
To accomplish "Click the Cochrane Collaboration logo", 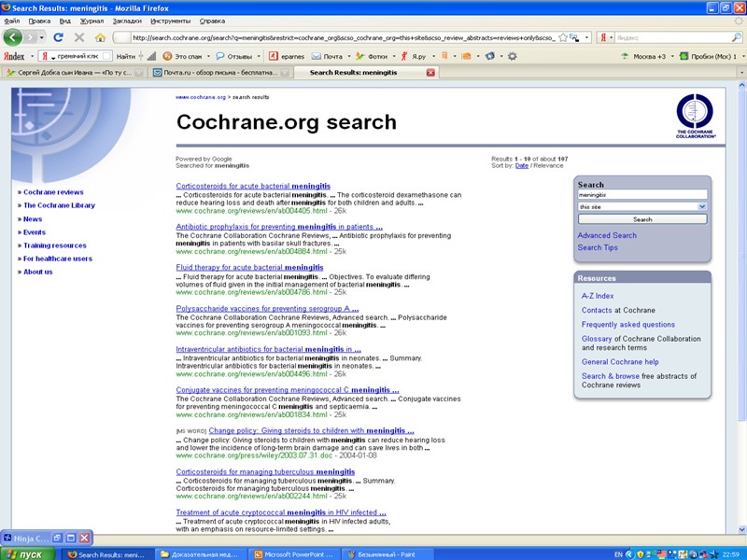I will pyautogui.click(x=695, y=116).
